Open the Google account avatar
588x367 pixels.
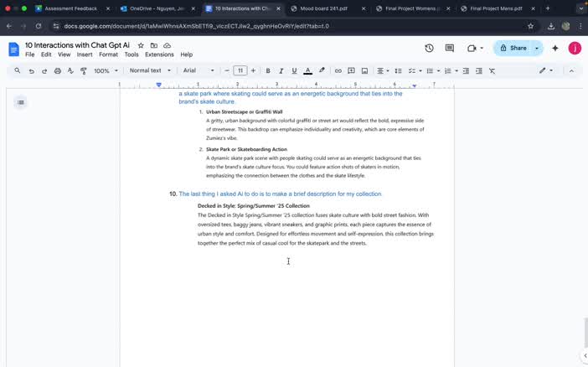pos(575,48)
